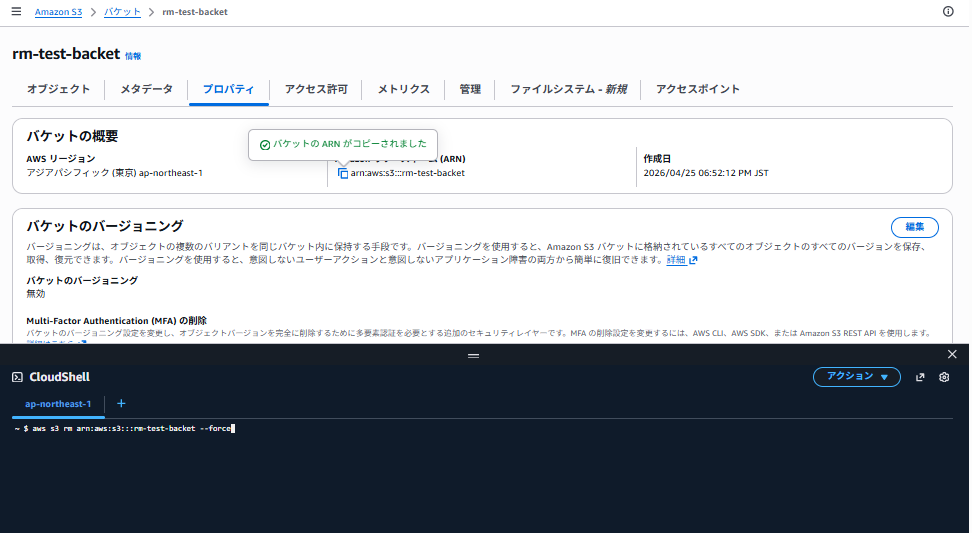Switch to the メトリクス tab

pyautogui.click(x=404, y=89)
